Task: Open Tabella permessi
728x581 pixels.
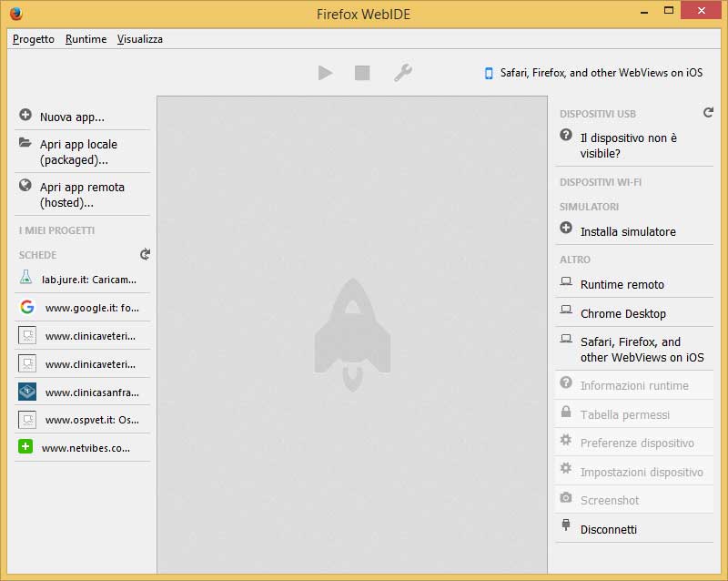Action: tap(634, 414)
